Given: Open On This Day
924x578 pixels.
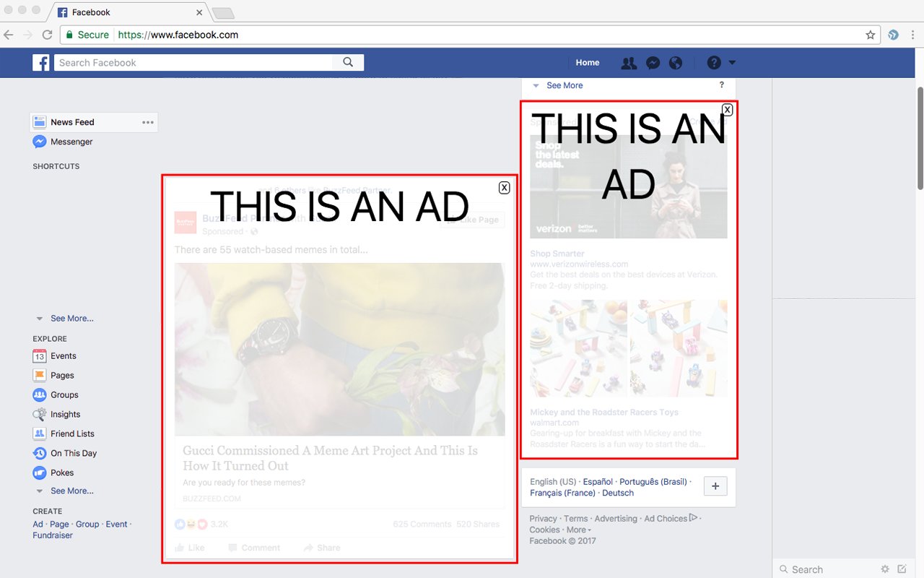Looking at the screenshot, I should [72, 453].
